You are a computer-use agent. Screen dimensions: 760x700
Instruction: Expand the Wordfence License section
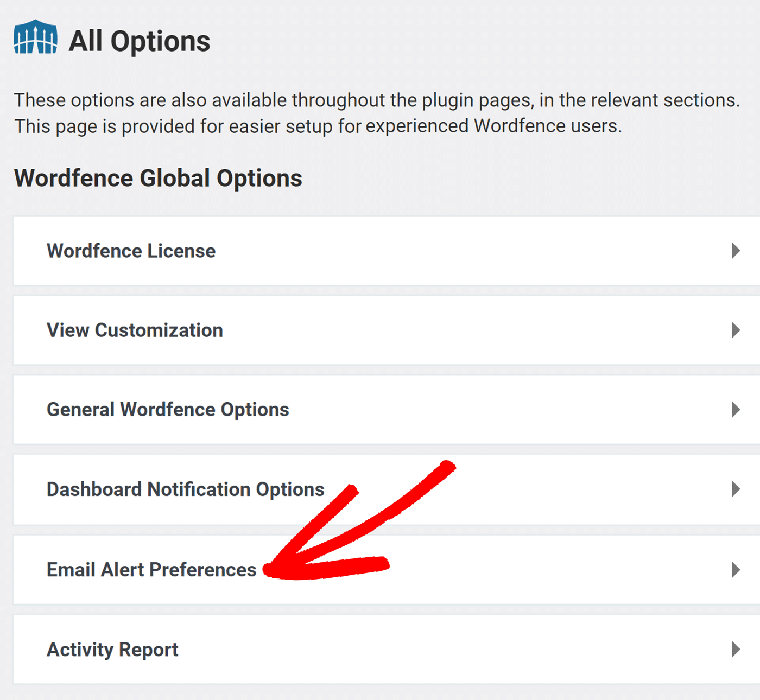coord(380,251)
